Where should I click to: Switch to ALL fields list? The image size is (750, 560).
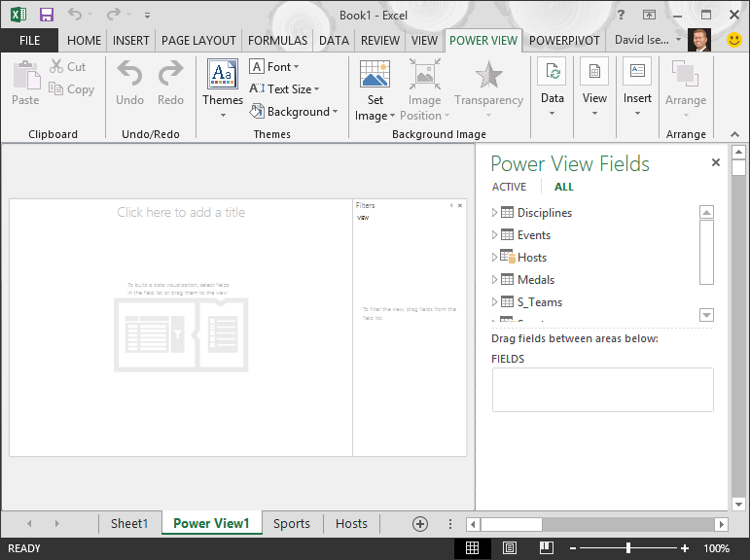(x=563, y=187)
